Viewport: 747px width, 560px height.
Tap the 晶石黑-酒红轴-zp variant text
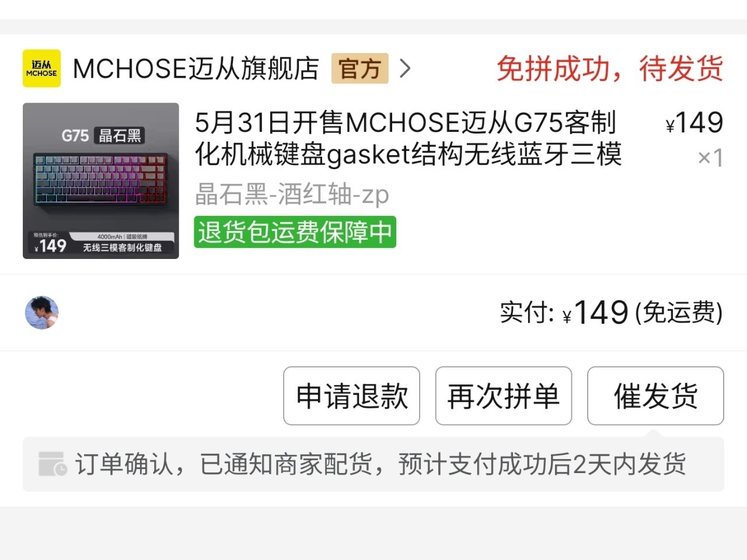[292, 194]
